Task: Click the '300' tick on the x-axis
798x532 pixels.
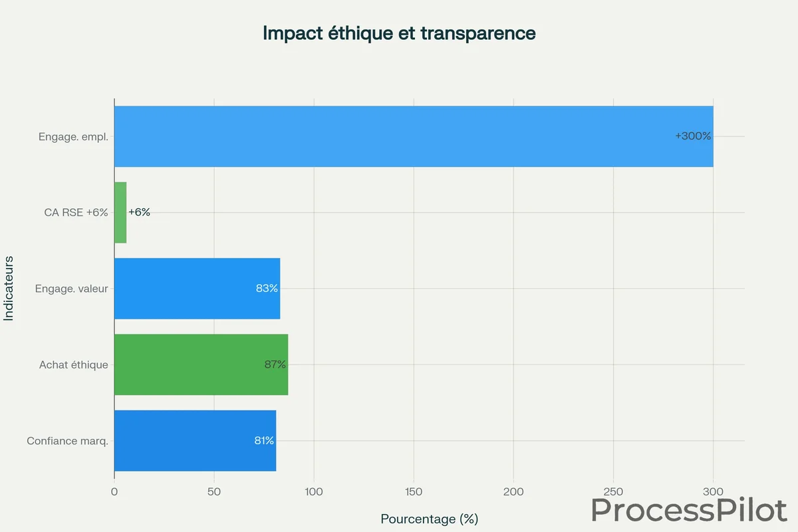Action: [x=713, y=492]
